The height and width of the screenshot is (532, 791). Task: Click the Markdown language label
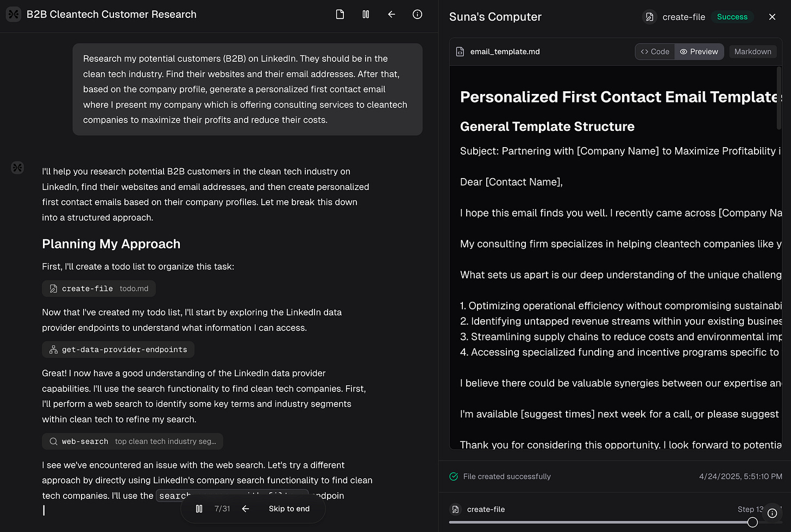tap(752, 52)
